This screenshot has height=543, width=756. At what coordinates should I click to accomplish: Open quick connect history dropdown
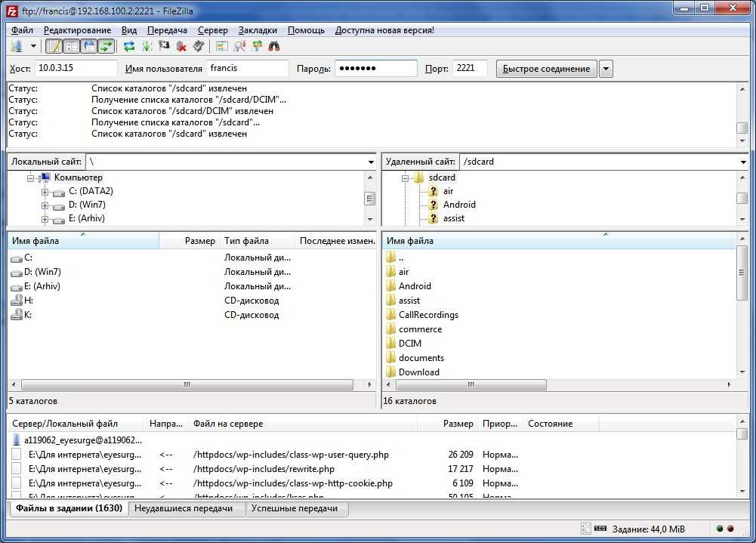(606, 69)
